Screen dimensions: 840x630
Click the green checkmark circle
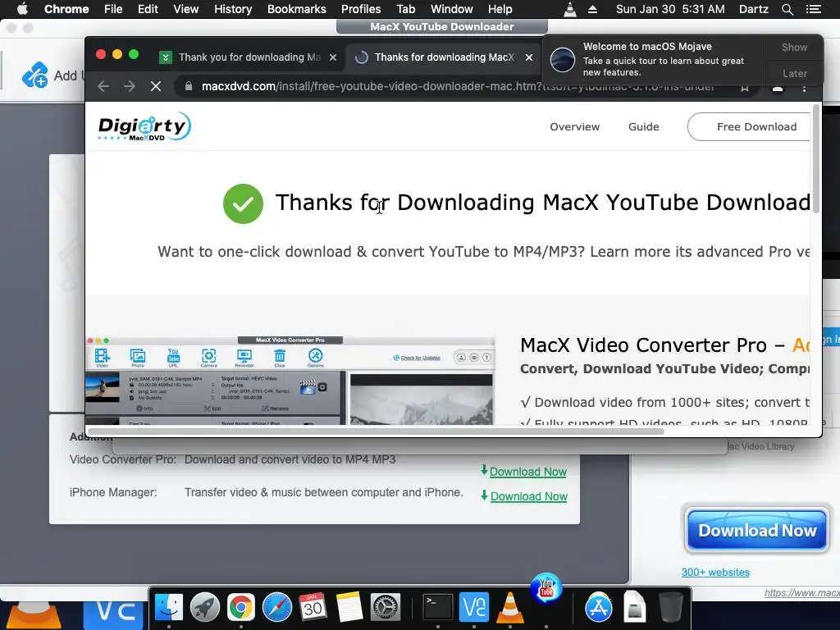click(x=243, y=203)
